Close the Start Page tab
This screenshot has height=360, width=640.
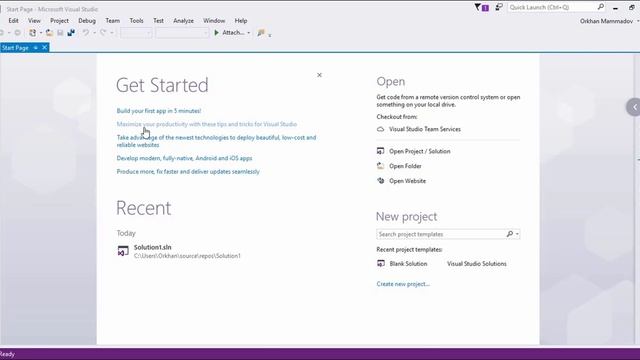click(44, 48)
